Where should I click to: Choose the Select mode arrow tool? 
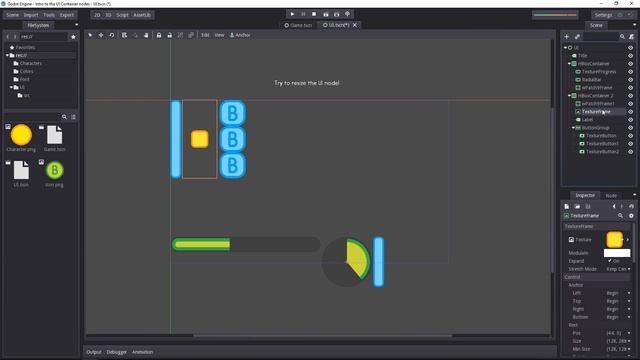point(90,35)
